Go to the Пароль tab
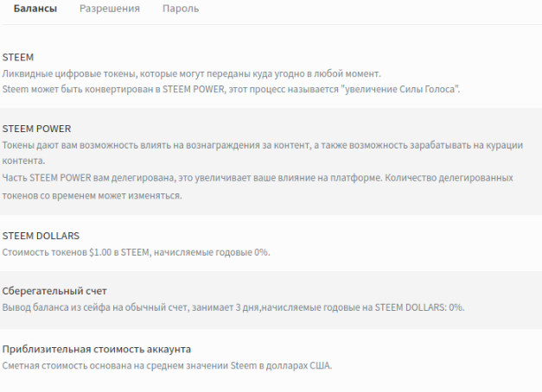Screen dimensions: 542x392 (x=180, y=9)
